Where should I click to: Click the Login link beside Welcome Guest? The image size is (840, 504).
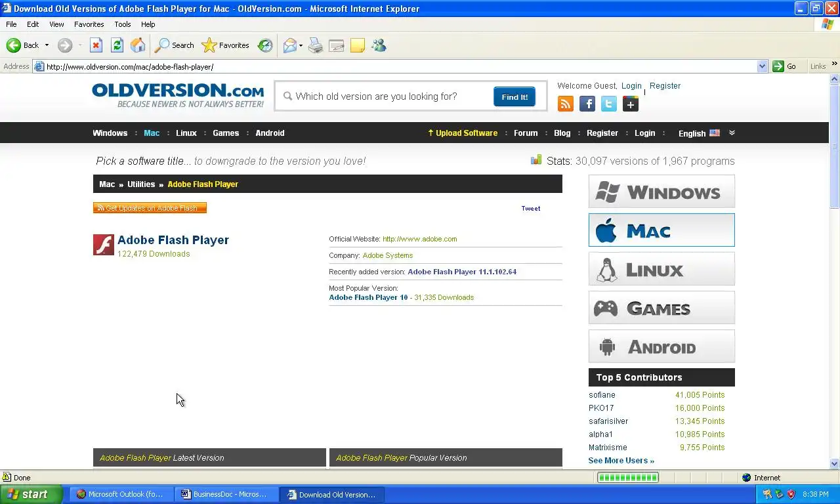(x=631, y=86)
